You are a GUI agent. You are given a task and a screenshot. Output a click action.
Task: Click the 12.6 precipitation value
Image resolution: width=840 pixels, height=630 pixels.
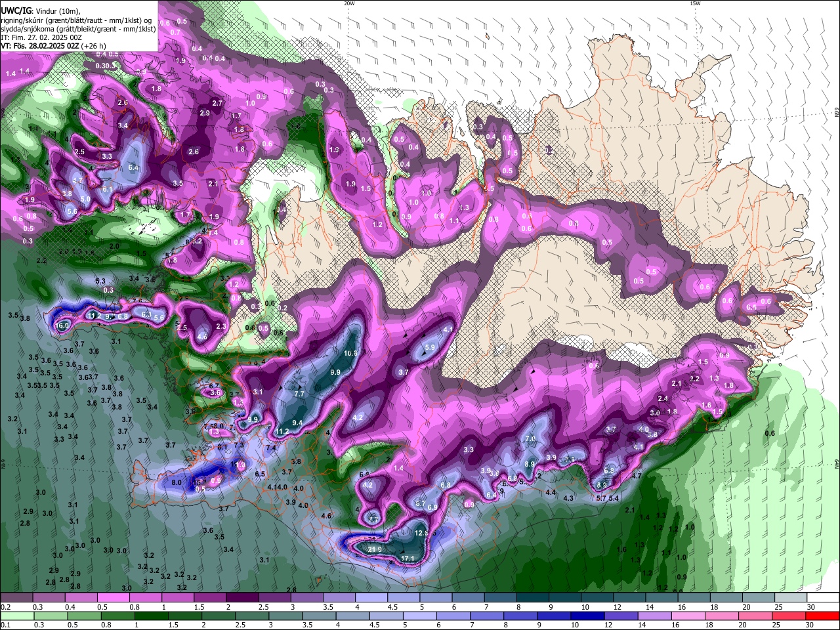(422, 534)
